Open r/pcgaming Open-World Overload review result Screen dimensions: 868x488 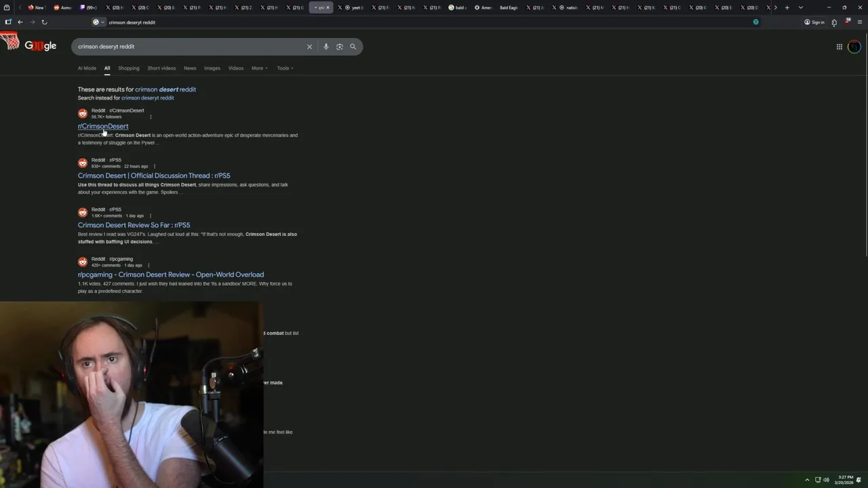171,274
